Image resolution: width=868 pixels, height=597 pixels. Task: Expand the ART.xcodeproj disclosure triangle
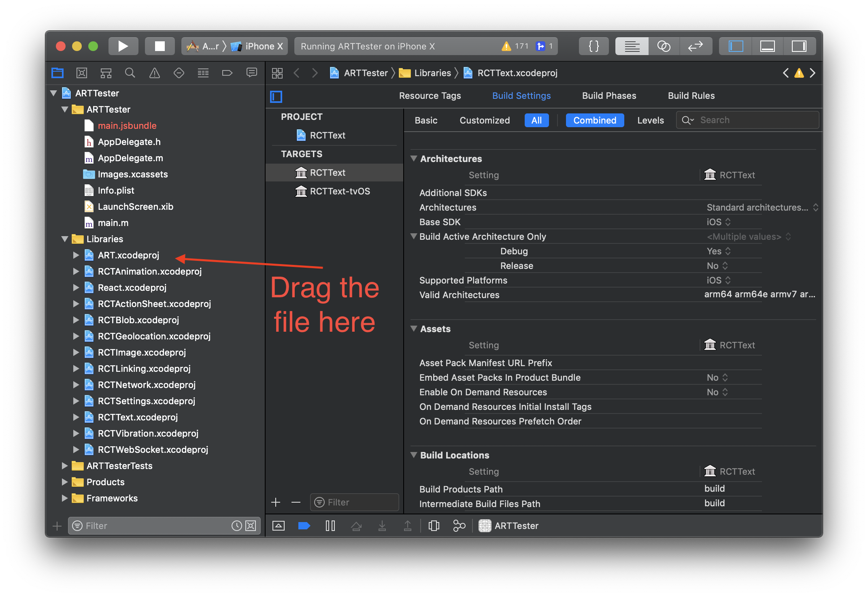[76, 255]
